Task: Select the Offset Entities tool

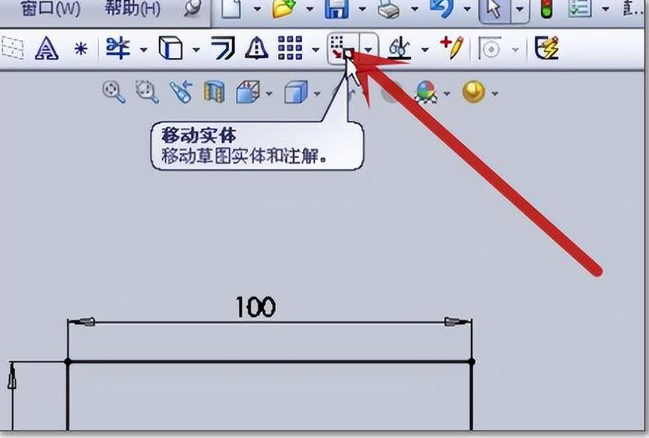Action: click(215, 48)
